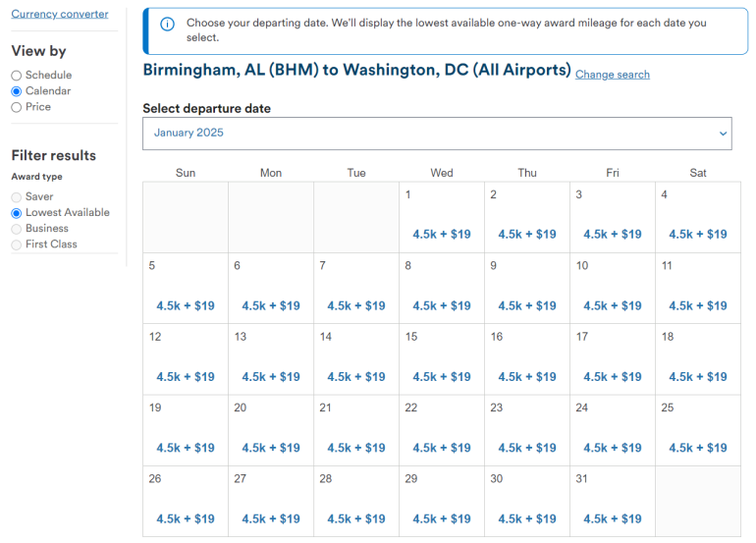The image size is (756, 543).
Task: Choose the Price view option
Action: pos(17,107)
